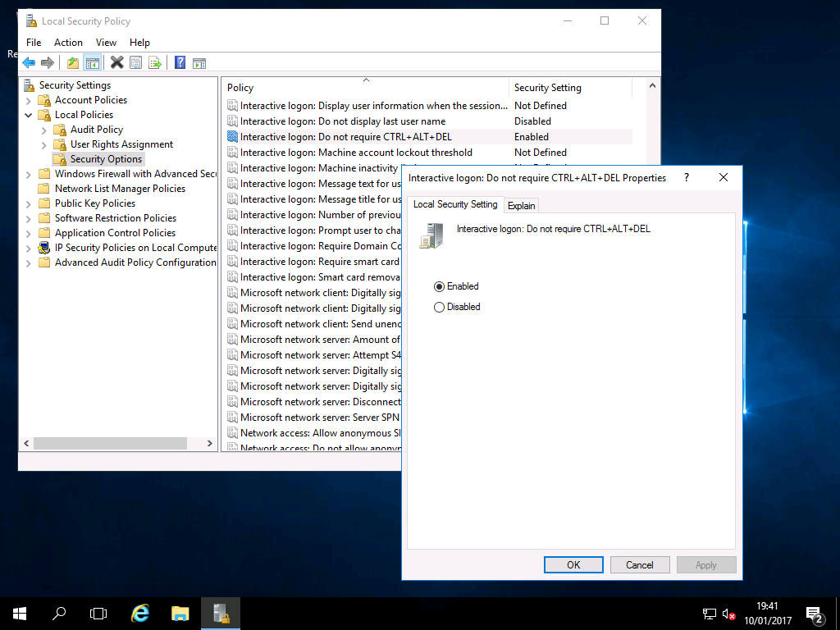This screenshot has height=630, width=840.
Task: Go up one level with the folder-arrow icon
Action: [73, 63]
